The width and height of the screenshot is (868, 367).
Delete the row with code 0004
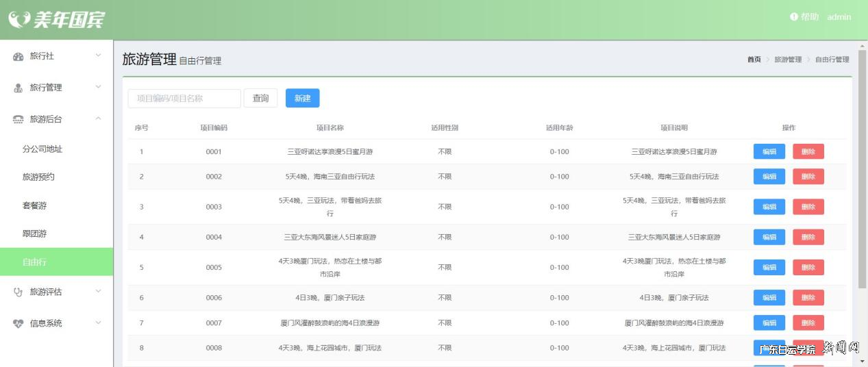pyautogui.click(x=808, y=238)
